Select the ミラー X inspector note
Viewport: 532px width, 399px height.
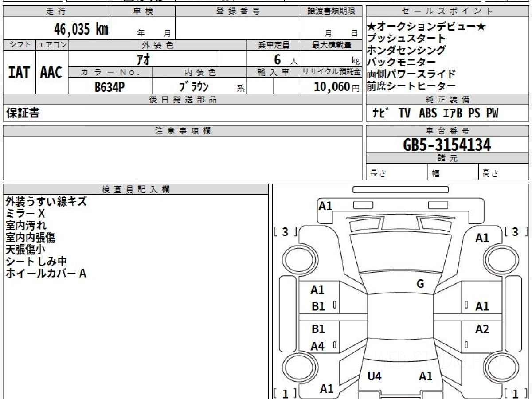(25, 214)
